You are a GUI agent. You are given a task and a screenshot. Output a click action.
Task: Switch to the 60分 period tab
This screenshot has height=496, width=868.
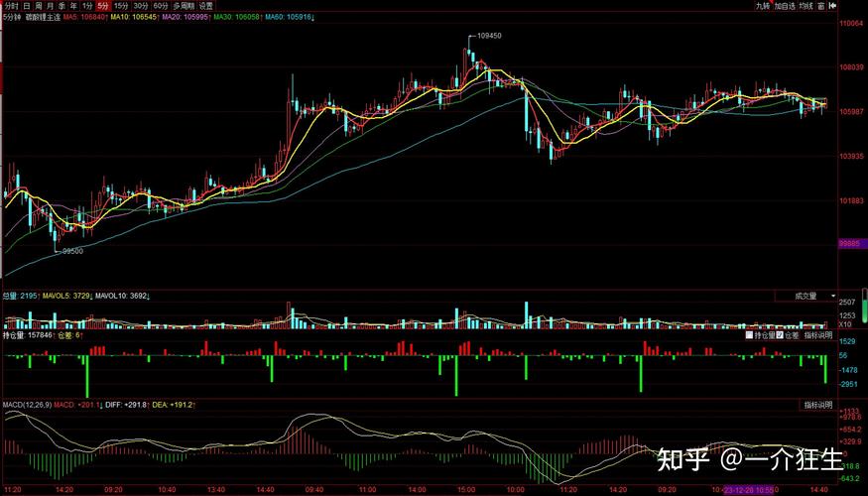pos(160,6)
